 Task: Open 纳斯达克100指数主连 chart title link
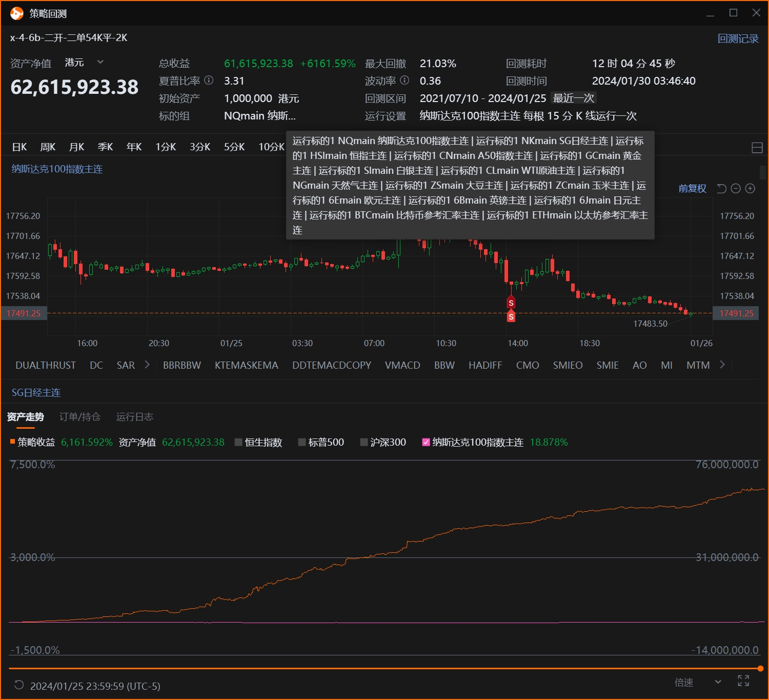tap(57, 169)
